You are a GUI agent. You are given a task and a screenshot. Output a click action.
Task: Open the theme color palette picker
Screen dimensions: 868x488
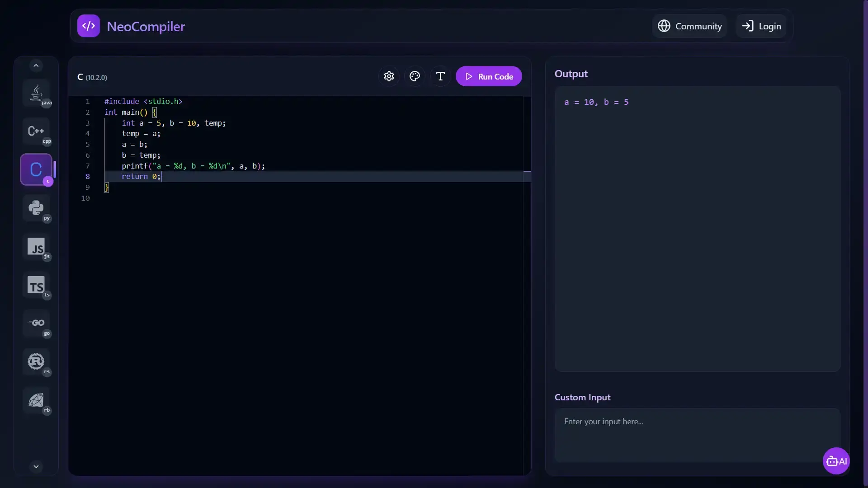415,76
